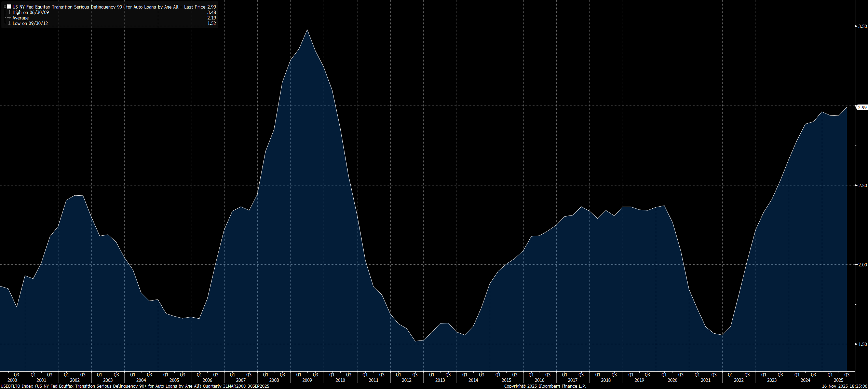This screenshot has width=868, height=389.
Task: Click the High marker icon in legend
Action: tap(9, 12)
